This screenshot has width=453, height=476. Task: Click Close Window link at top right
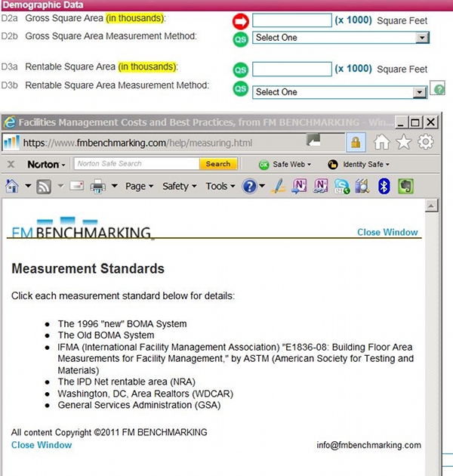(x=387, y=232)
